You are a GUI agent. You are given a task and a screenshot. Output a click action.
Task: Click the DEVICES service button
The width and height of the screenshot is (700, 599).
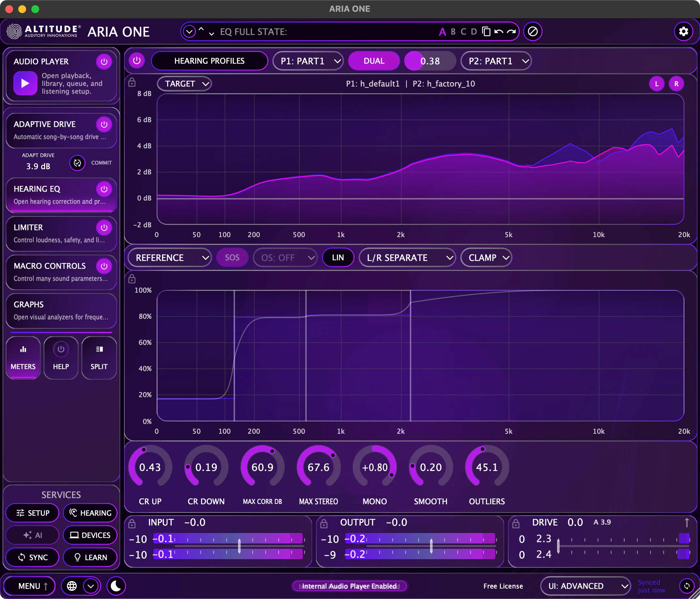90,535
